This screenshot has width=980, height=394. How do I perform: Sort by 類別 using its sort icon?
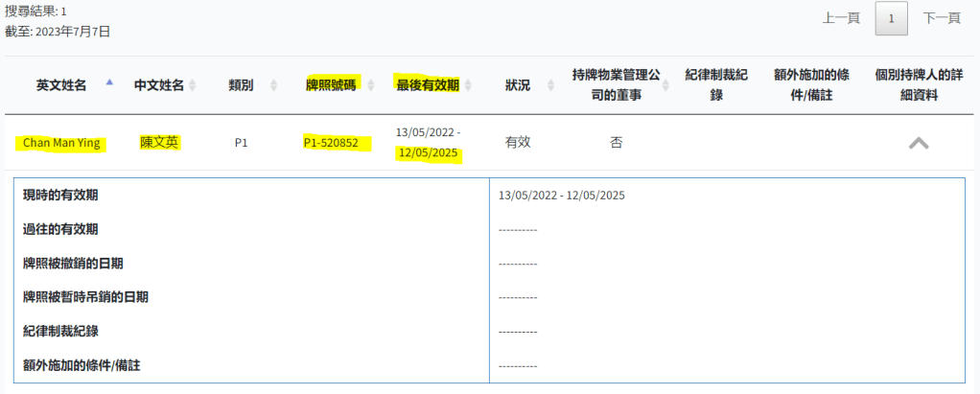(274, 85)
